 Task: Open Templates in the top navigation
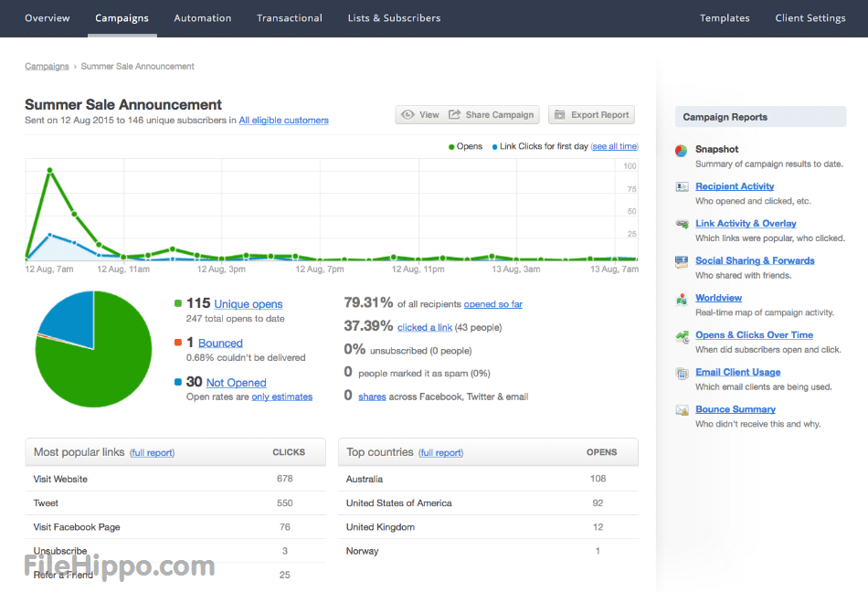pyautogui.click(x=725, y=18)
